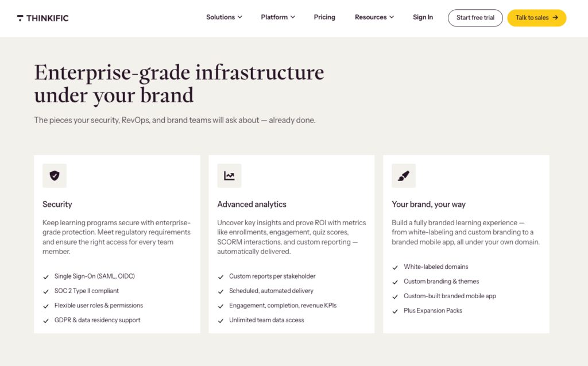Expand the Platform dropdown menu
Viewport: 588px width, 366px height.
pyautogui.click(x=278, y=17)
